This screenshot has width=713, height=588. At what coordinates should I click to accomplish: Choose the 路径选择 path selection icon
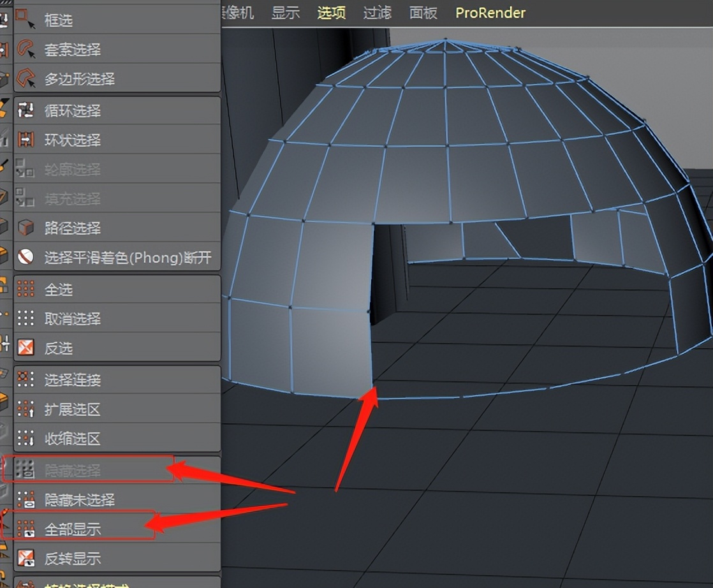(27, 228)
